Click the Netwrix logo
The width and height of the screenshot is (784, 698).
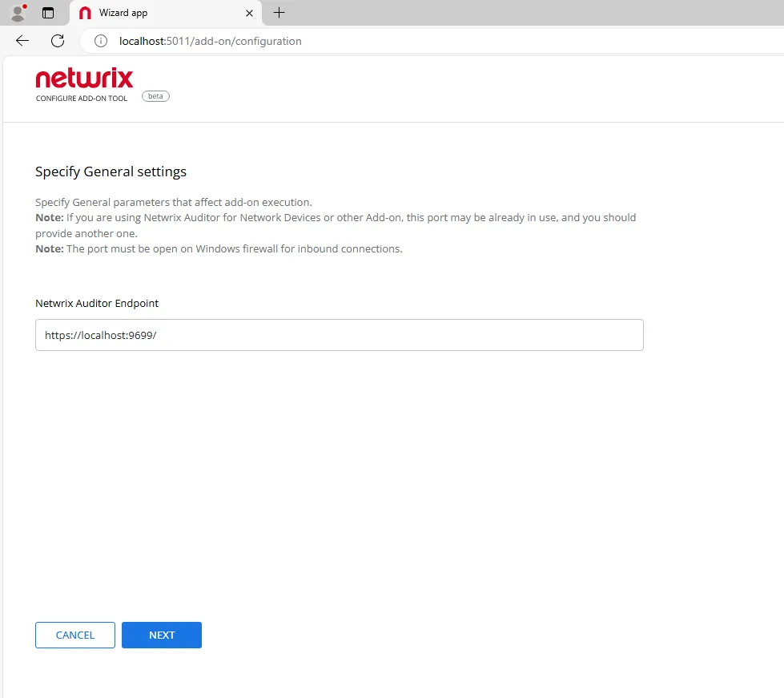pos(84,78)
